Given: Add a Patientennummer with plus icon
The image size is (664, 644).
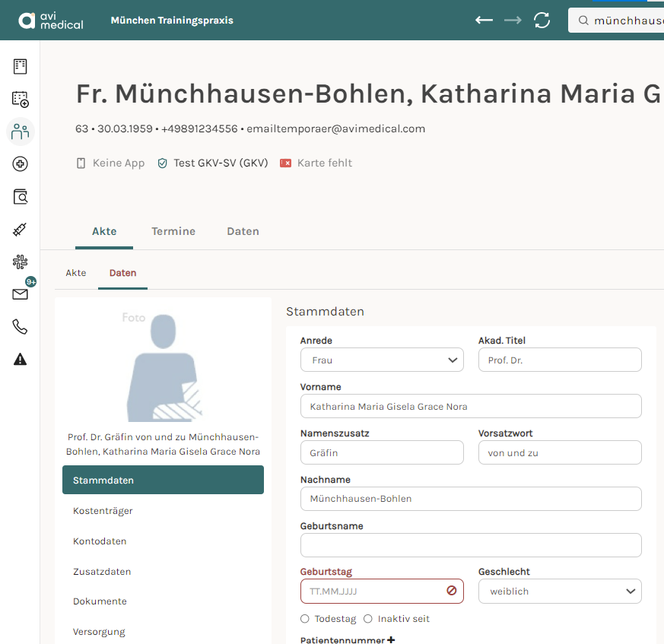Looking at the screenshot, I should [x=391, y=639].
